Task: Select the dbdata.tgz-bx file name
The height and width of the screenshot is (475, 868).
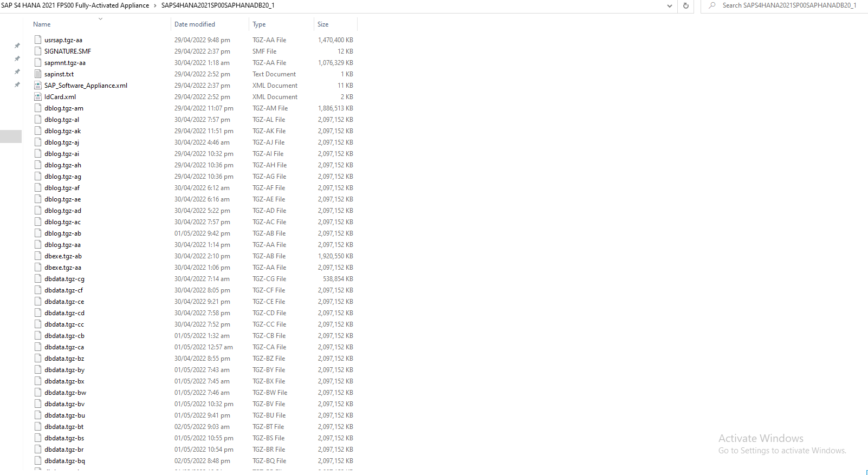Action: pyautogui.click(x=64, y=381)
